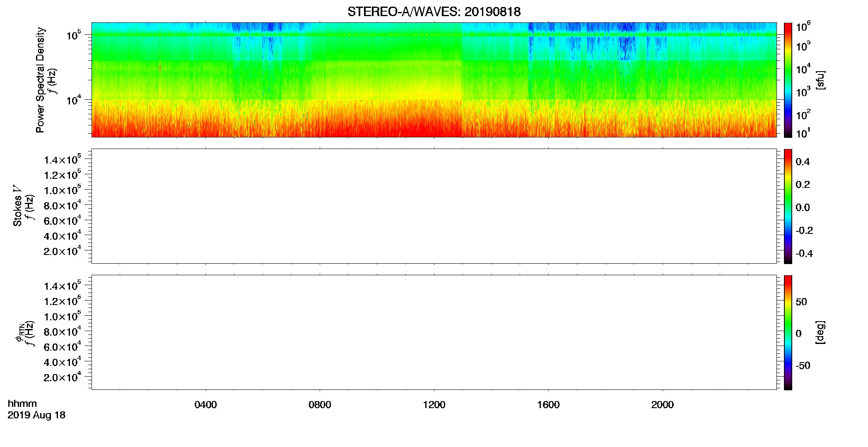Click the power spectral density spectrogram plot
Image resolution: width=868 pixels, height=447 pixels.
tap(434, 79)
